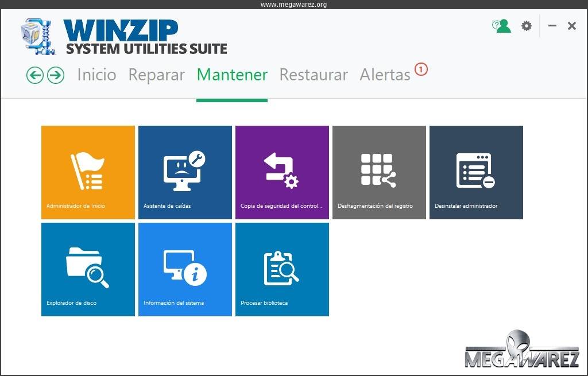
Task: Open the Desinstalar administrador tile
Action: pyautogui.click(x=476, y=172)
